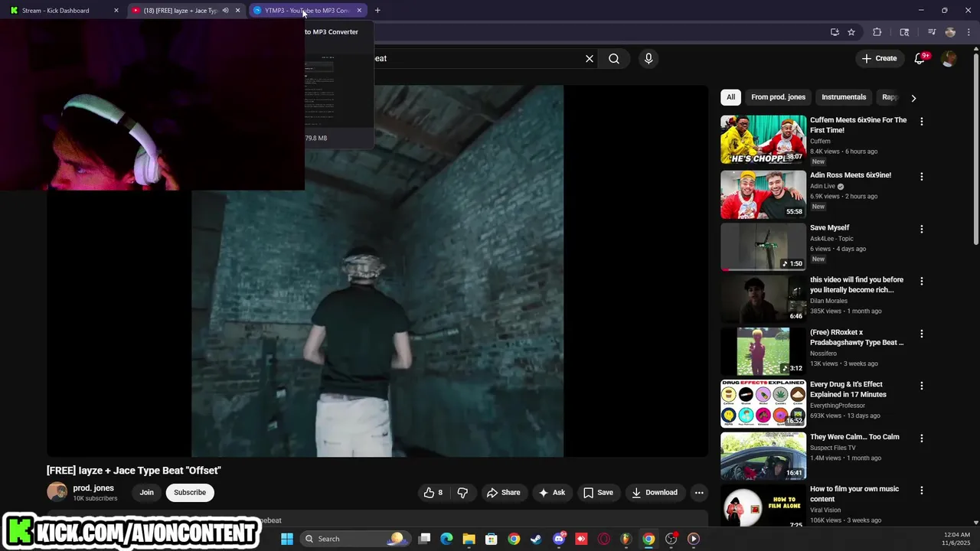Open prod. jones channel avatar
The width and height of the screenshot is (980, 551).
point(57,492)
